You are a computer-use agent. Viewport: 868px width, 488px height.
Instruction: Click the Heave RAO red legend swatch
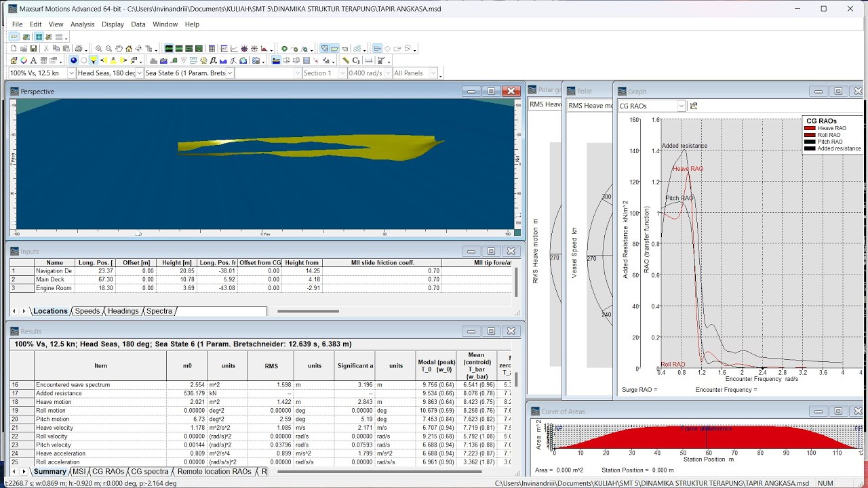tap(810, 128)
